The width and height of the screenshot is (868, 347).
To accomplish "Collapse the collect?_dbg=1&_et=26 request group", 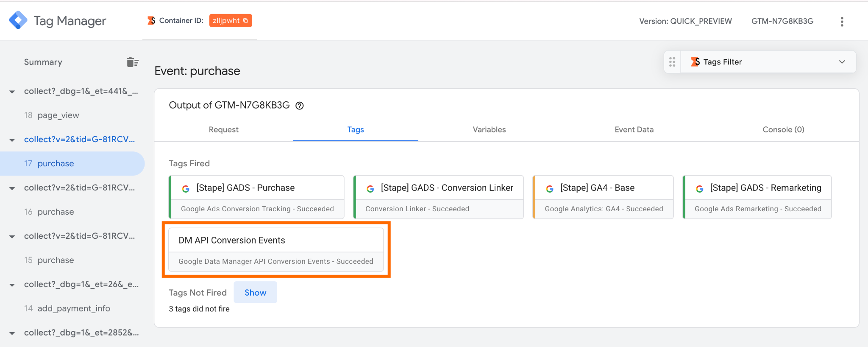I will [x=12, y=285].
